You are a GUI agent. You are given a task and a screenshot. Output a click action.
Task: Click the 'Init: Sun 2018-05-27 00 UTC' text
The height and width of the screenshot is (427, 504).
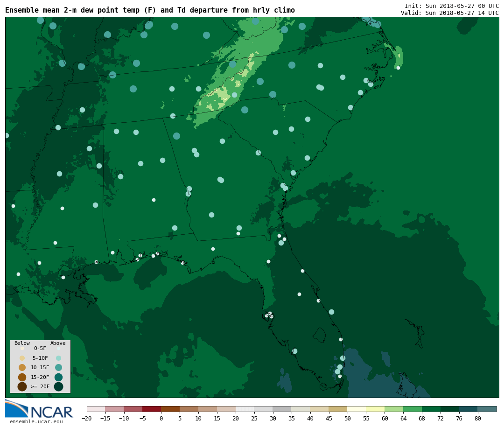[x=451, y=6]
